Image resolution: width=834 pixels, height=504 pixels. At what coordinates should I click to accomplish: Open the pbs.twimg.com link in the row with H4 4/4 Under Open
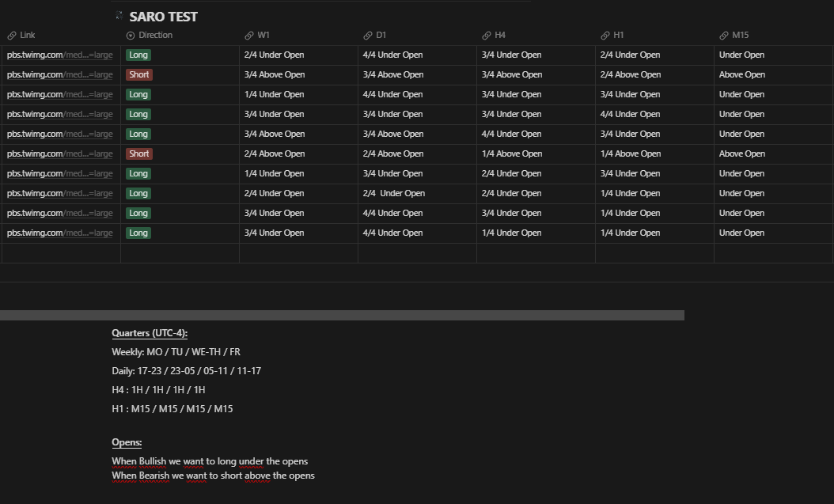[x=59, y=134]
